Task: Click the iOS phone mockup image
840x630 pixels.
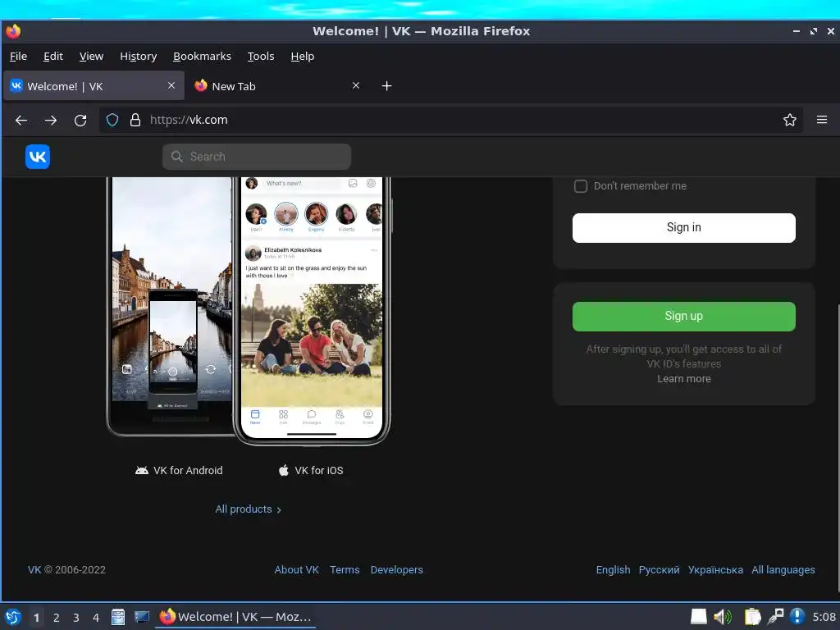Action: (312, 311)
